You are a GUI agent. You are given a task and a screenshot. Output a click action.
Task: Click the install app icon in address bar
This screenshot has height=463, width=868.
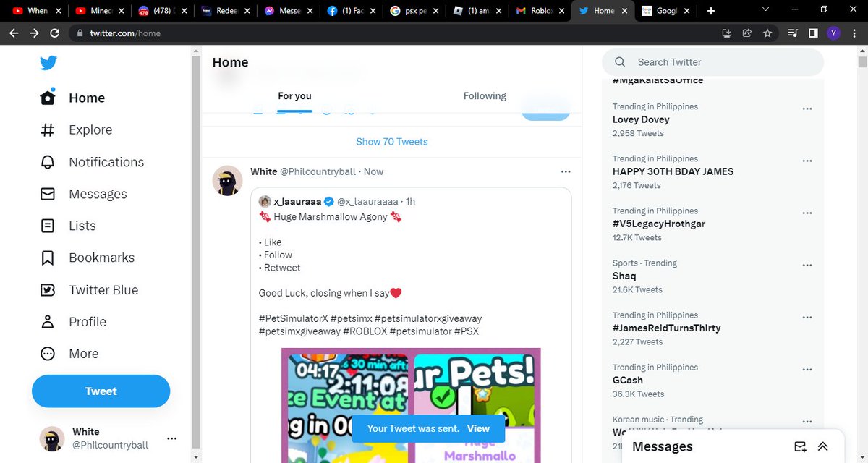pyautogui.click(x=727, y=33)
